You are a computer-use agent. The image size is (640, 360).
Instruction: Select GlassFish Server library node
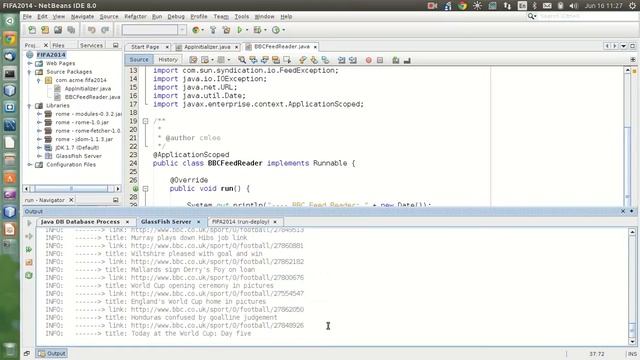pyautogui.click(x=78, y=156)
